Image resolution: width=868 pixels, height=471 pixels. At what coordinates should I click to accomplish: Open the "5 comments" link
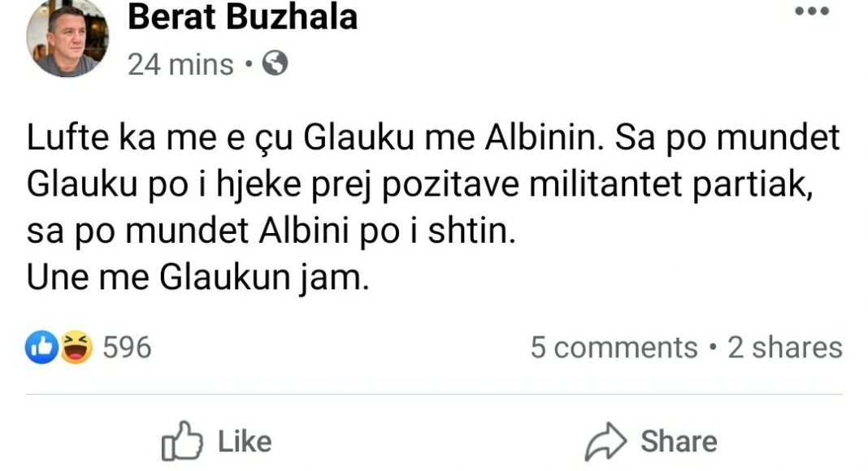(614, 348)
